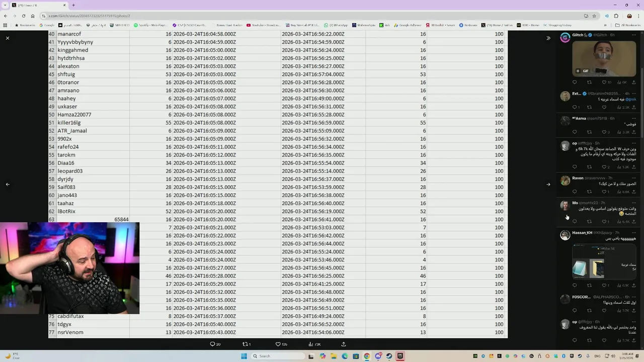The image size is (644, 362).
Task: Like Hassan_KH's reply
Action: (x=604, y=286)
